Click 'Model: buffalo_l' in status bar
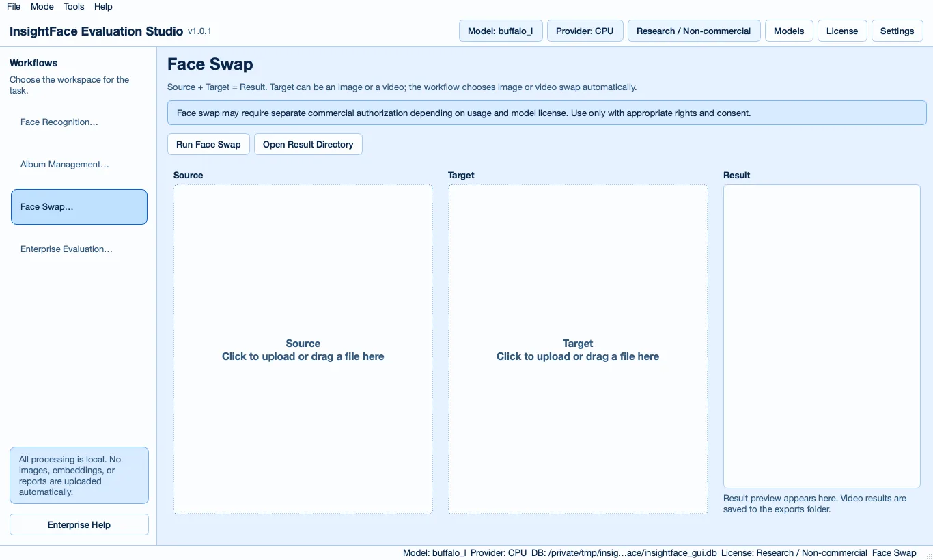The height and width of the screenshot is (560, 933). pos(434,553)
